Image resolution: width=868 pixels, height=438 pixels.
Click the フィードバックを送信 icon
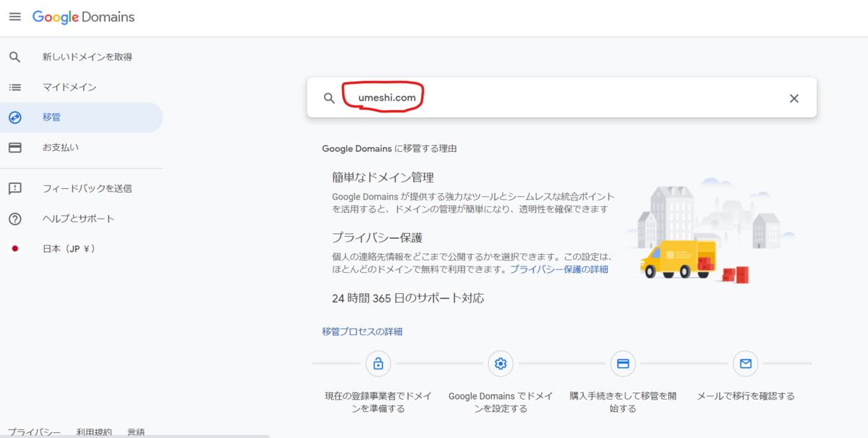[x=15, y=189]
